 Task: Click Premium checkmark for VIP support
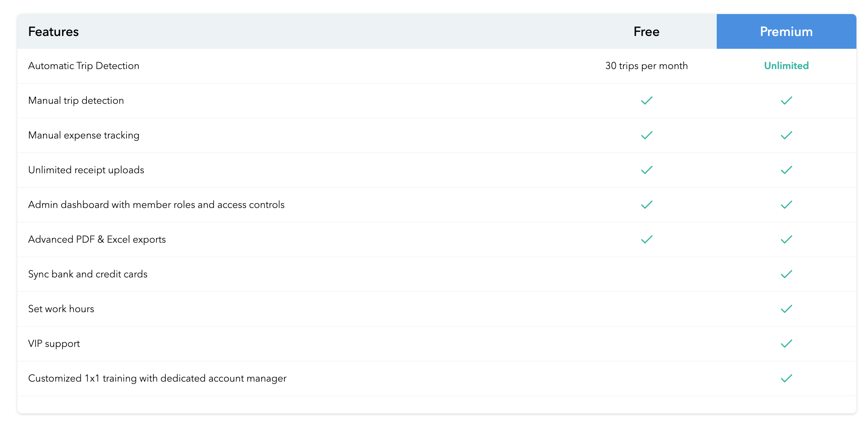click(x=786, y=344)
